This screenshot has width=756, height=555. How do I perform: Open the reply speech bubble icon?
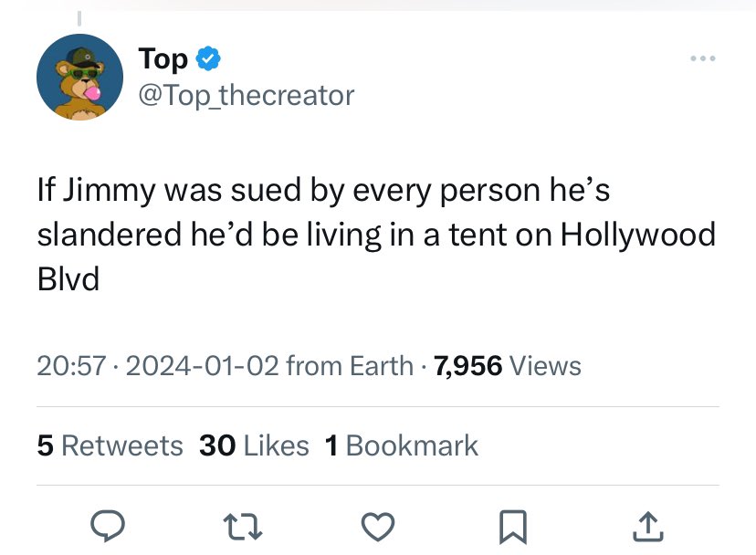[x=108, y=527]
